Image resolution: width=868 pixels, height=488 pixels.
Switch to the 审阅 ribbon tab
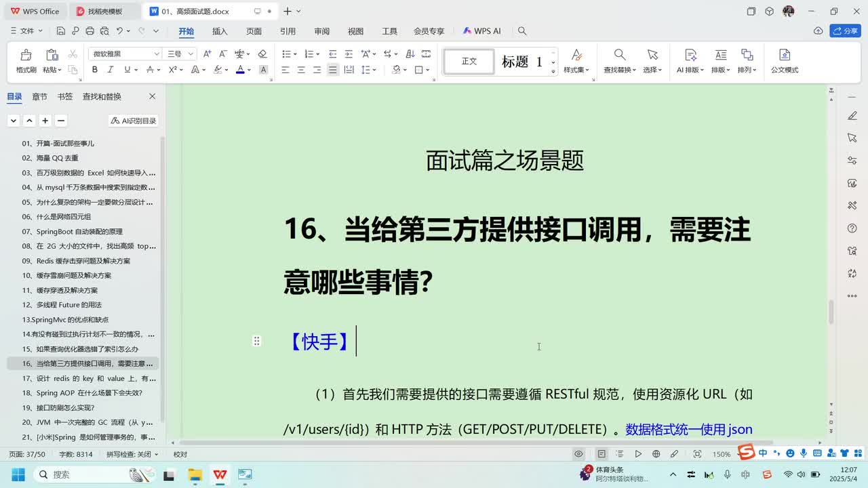[321, 31]
